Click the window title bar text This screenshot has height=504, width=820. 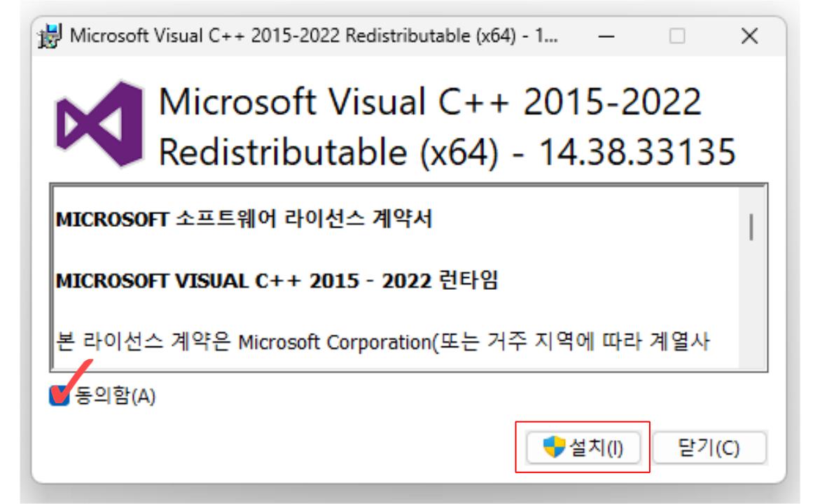click(314, 36)
